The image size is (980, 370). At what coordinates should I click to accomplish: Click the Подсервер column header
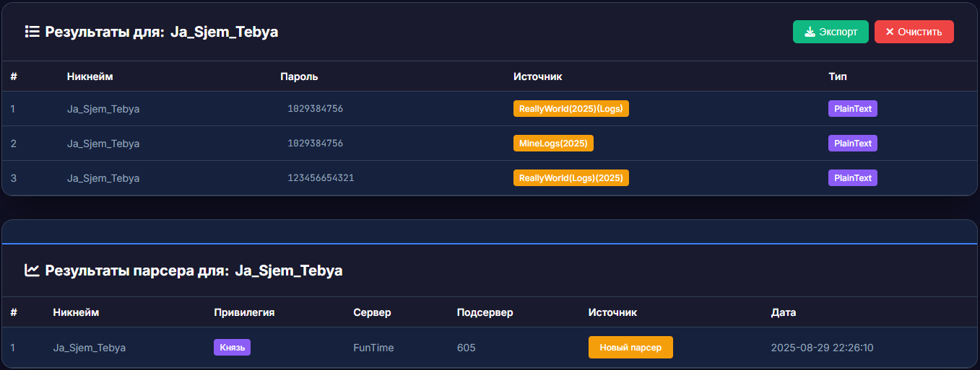tap(485, 313)
